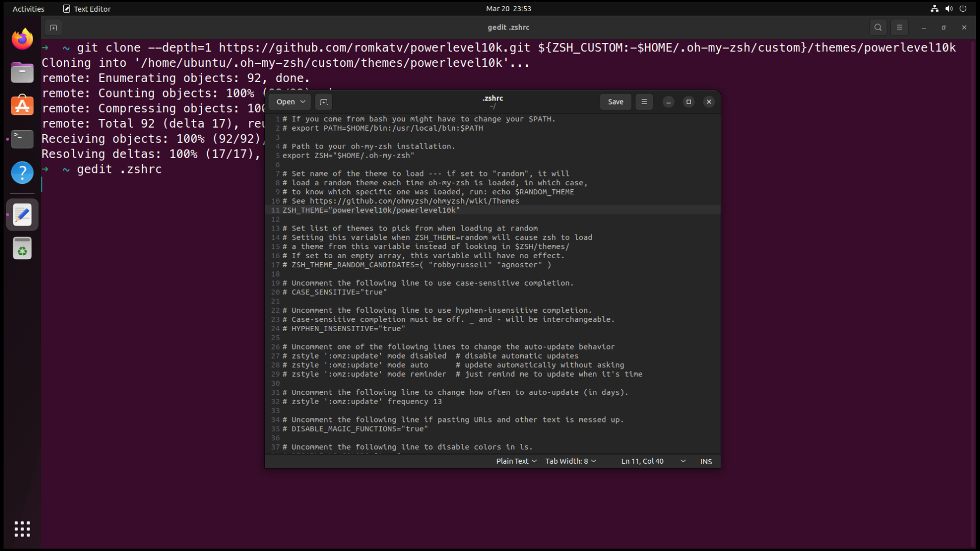Open gedit hamburger menu
This screenshot has height=551, width=980.
coord(644,102)
